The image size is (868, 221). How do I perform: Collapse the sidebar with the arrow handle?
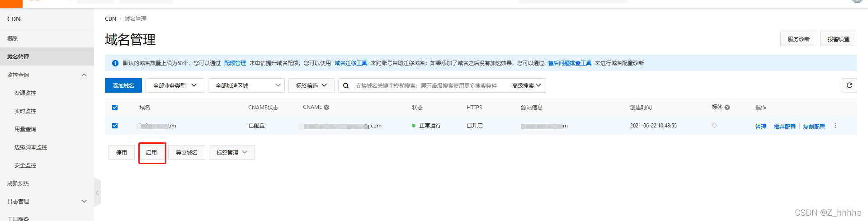97,193
